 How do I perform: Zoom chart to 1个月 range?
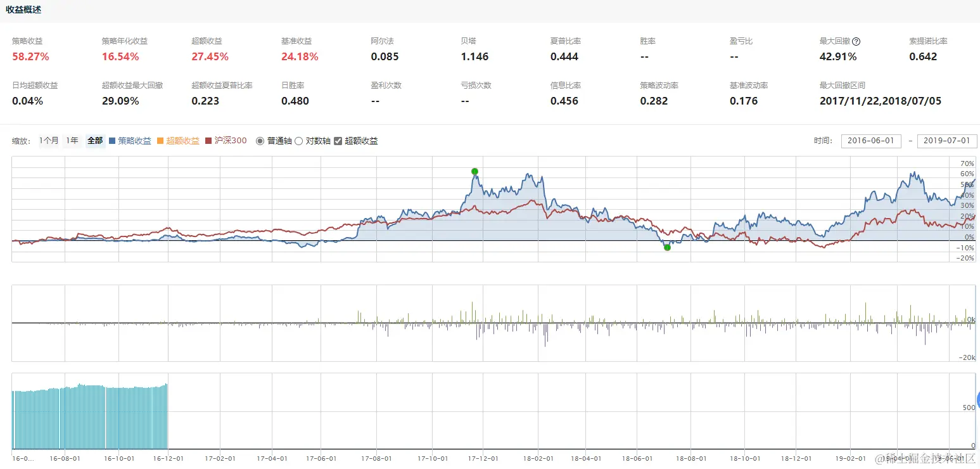pyautogui.click(x=49, y=141)
